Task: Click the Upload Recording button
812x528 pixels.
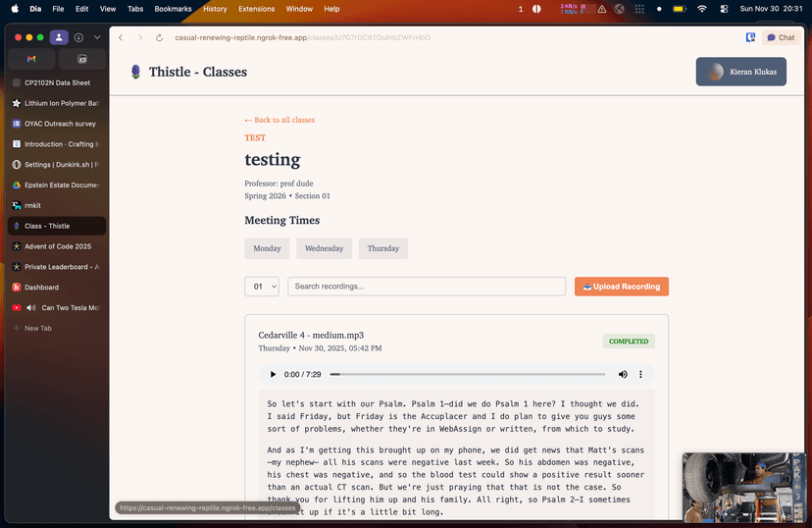Action: click(x=621, y=287)
